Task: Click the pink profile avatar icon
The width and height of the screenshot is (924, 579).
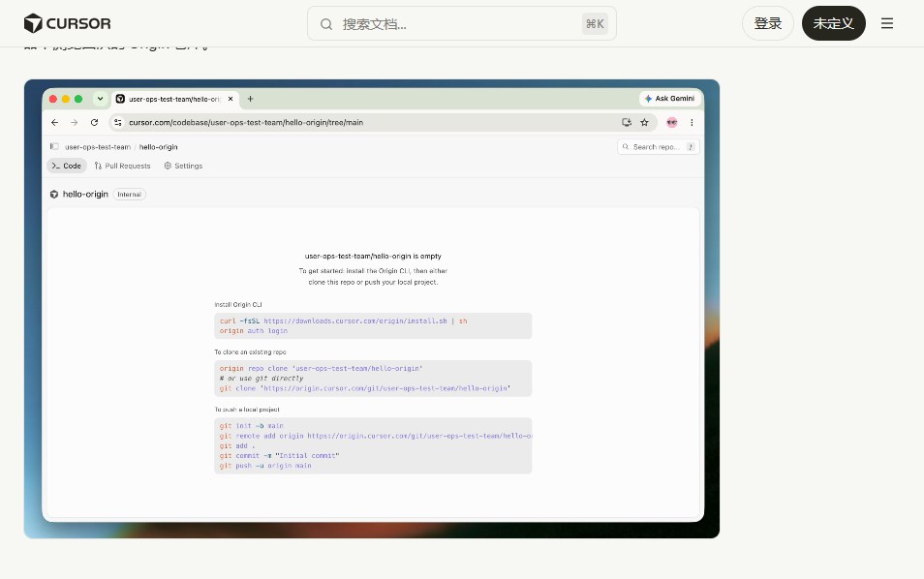Action: click(x=672, y=123)
